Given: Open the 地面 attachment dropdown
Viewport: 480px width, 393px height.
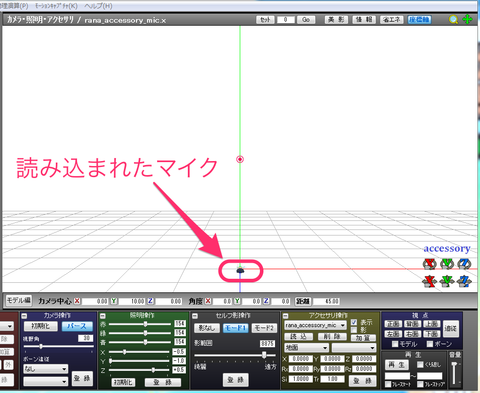Looking at the screenshot, I should [x=306, y=348].
